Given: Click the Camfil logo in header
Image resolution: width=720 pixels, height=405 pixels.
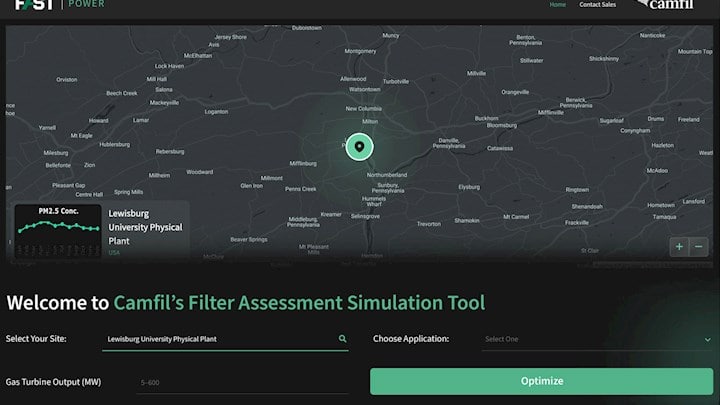Looking at the screenshot, I should (x=670, y=4).
